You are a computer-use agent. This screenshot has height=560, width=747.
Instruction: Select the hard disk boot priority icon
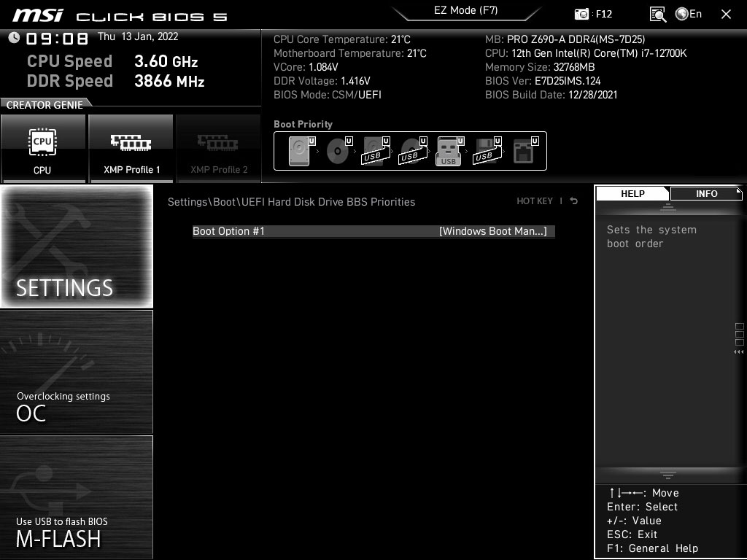298,151
